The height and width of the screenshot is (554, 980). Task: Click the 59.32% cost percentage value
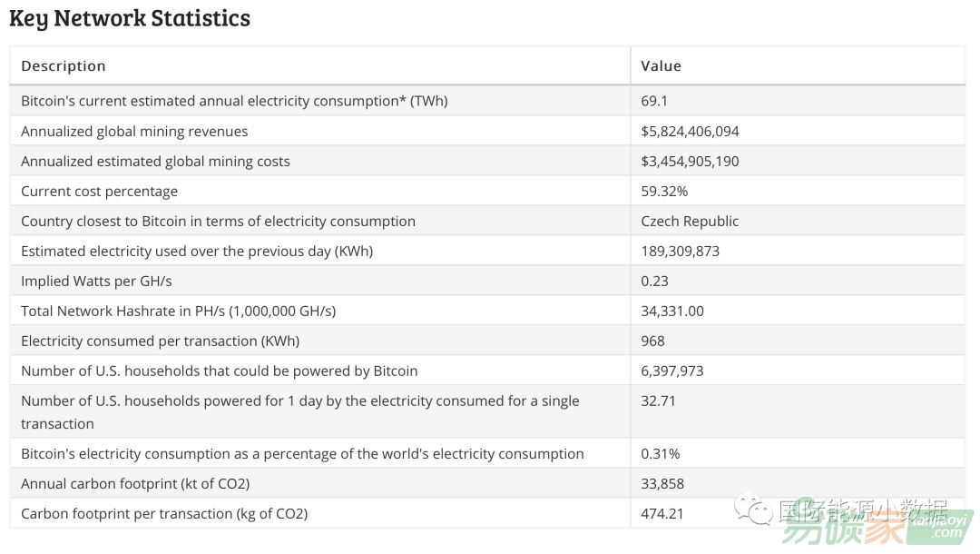[664, 192]
